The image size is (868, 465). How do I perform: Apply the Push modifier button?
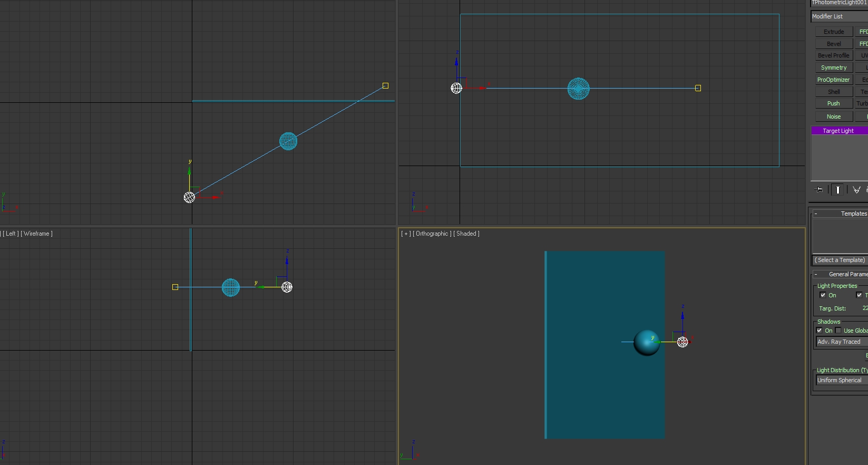[x=834, y=103]
